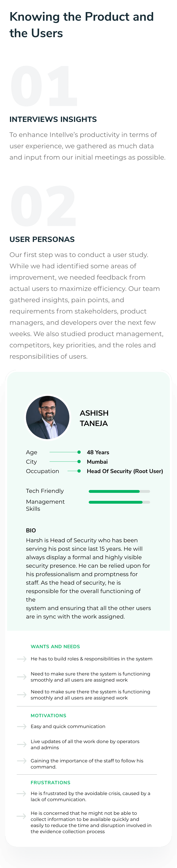Click green dot marker on City row
This screenshot has height=868, width=177.
coord(79,462)
